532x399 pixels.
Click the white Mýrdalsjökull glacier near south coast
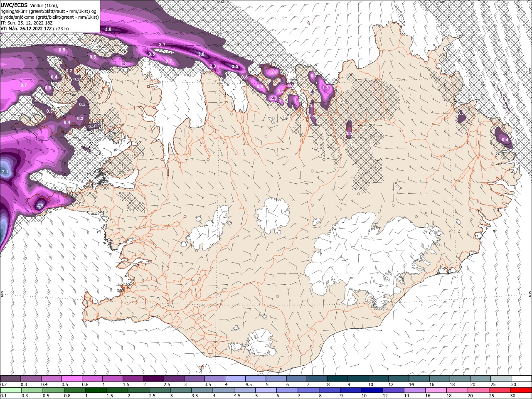[x=260, y=342]
